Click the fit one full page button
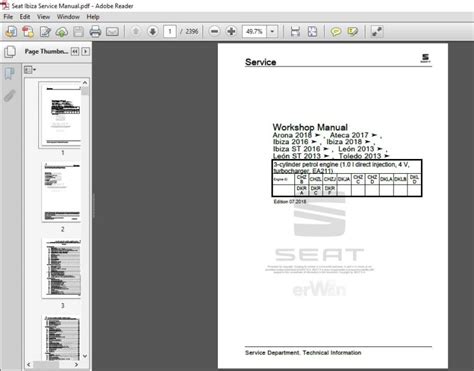The height and width of the screenshot is (371, 474). coord(312,32)
